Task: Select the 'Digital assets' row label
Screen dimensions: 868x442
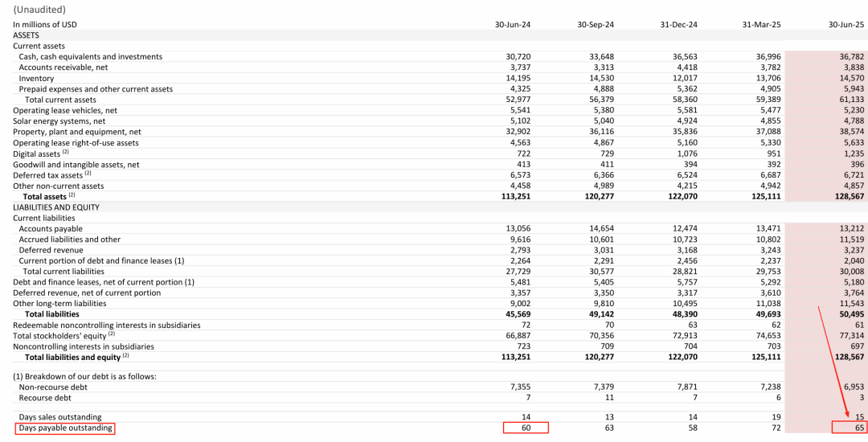Action: coord(36,153)
